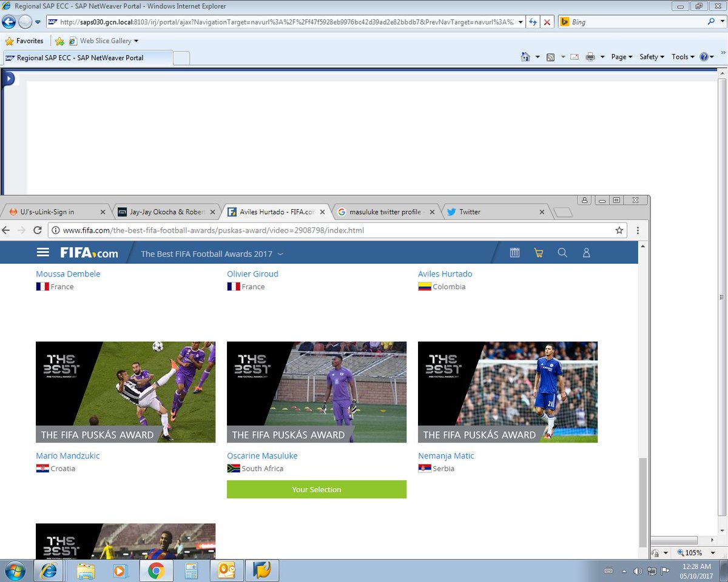Image resolution: width=728 pixels, height=582 pixels.
Task: Click Internet Explorer forward button
Action: coord(25,22)
